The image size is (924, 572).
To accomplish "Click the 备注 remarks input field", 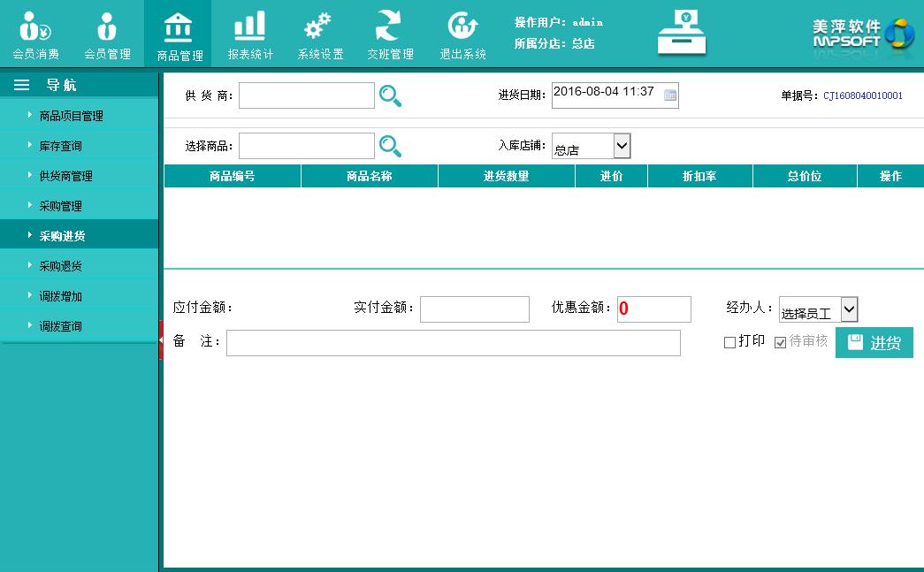I will 453,343.
